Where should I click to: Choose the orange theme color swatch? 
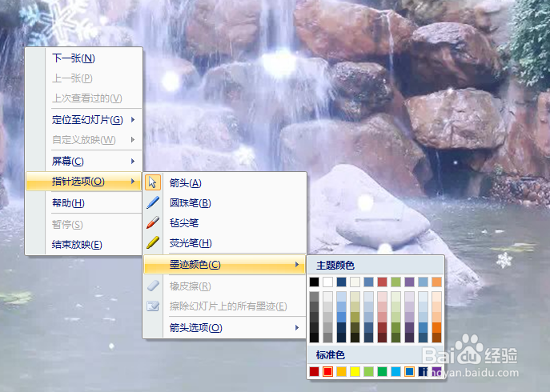tap(436, 282)
